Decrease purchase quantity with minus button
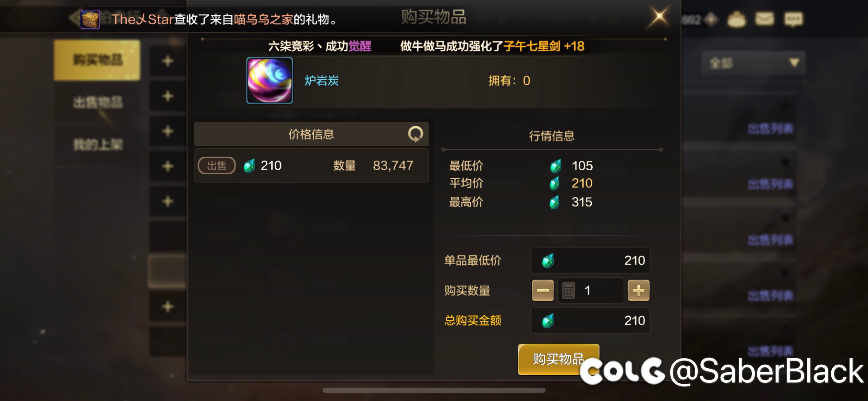Image resolution: width=868 pixels, height=401 pixels. click(x=543, y=290)
